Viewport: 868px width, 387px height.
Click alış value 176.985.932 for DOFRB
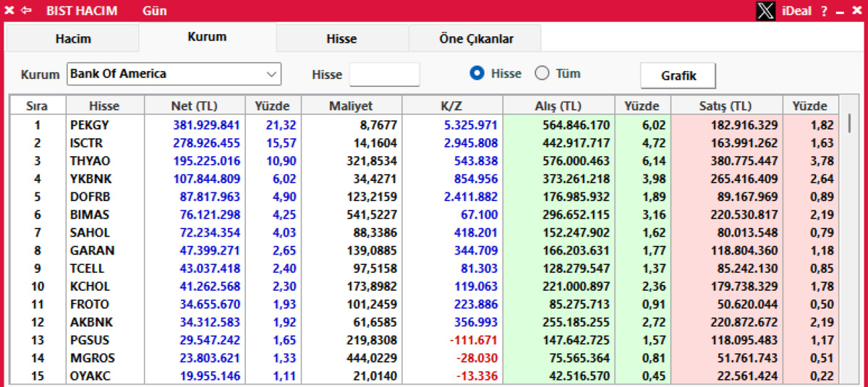coord(576,197)
